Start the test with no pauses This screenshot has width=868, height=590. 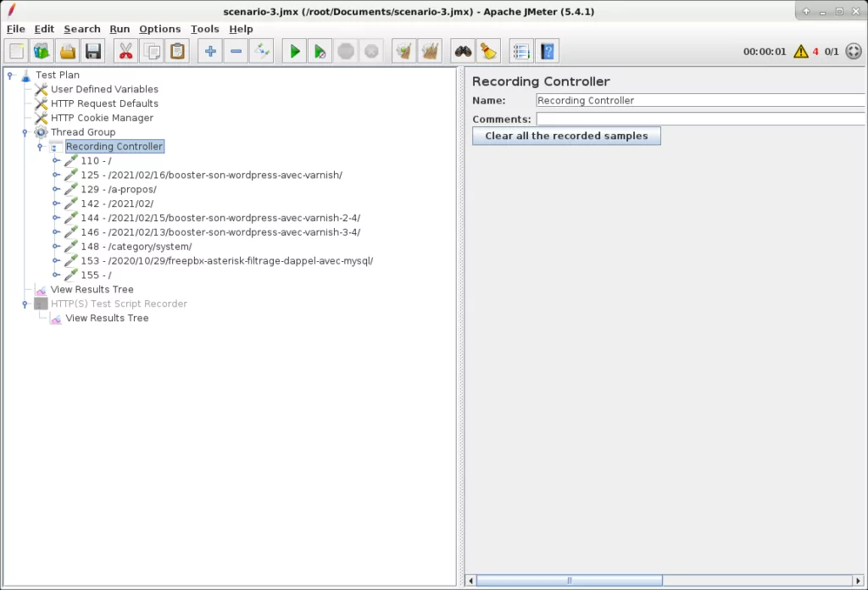click(320, 52)
